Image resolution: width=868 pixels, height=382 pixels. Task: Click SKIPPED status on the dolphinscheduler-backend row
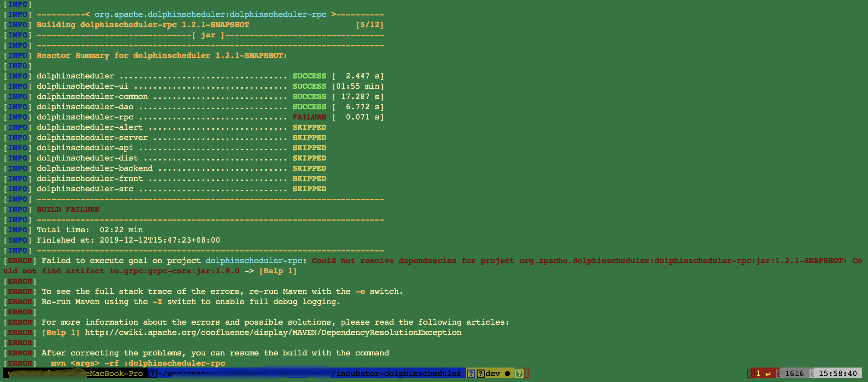pos(309,168)
